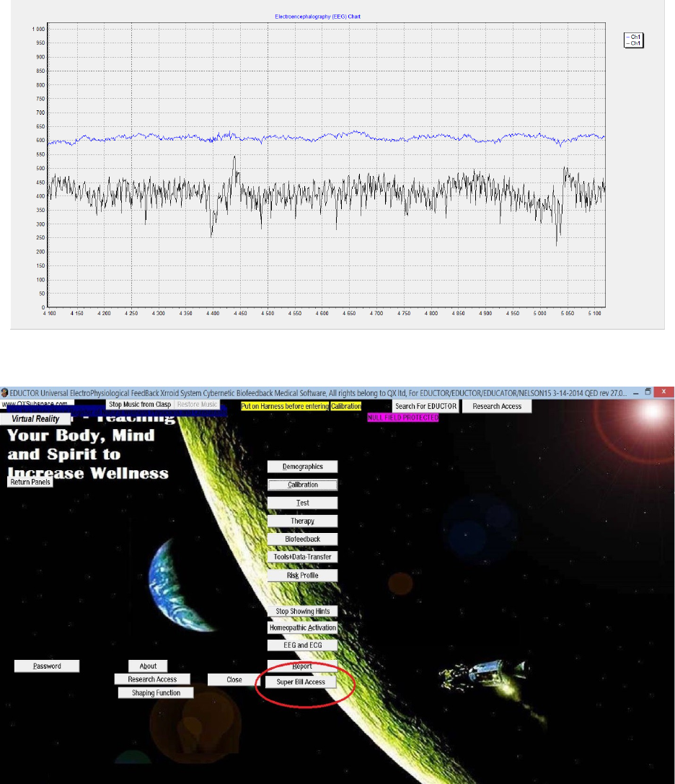Image resolution: width=675 pixels, height=784 pixels.
Task: Click Super Bill Access button
Action: click(x=301, y=682)
